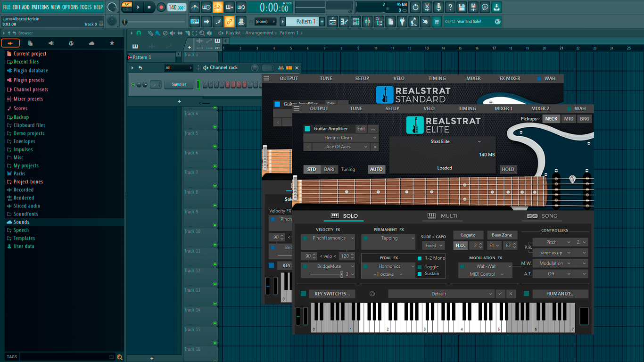
Task: Click the KEY SWITCHES... button
Action: coord(332,294)
